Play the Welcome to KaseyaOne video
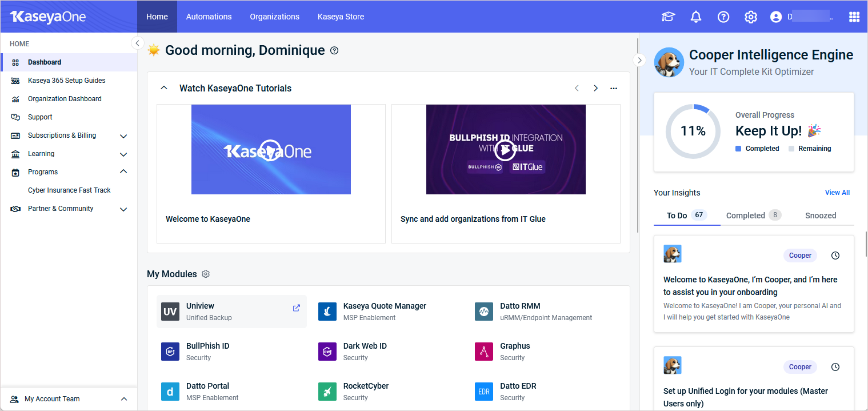Image resolution: width=868 pixels, height=411 pixels. [x=270, y=150]
